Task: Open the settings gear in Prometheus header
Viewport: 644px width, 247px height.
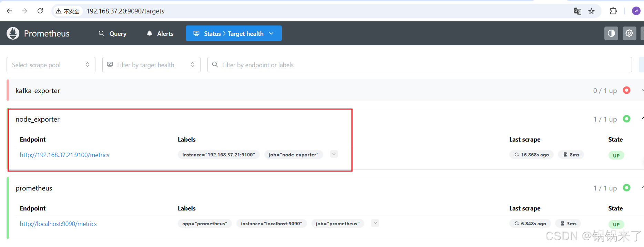Action: click(x=629, y=33)
